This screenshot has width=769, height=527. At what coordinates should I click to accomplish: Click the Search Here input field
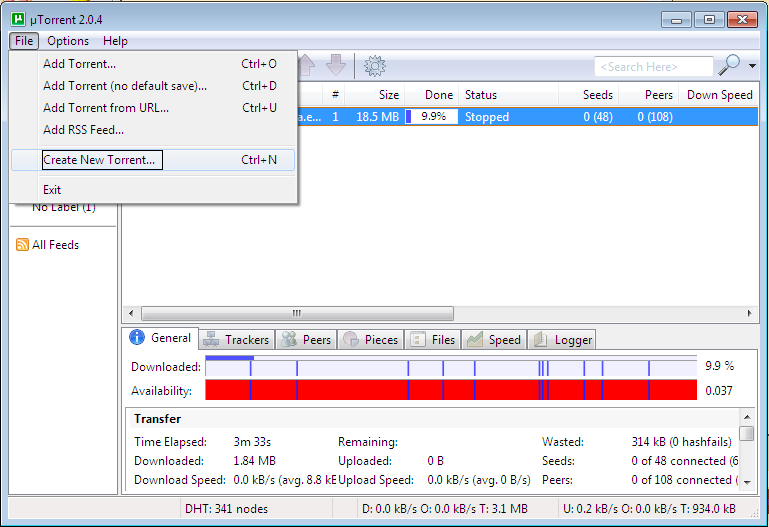(x=654, y=67)
